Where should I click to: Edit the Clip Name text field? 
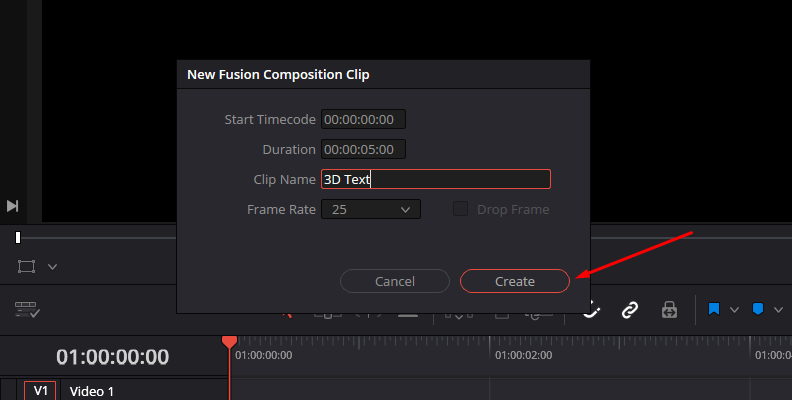click(x=435, y=179)
